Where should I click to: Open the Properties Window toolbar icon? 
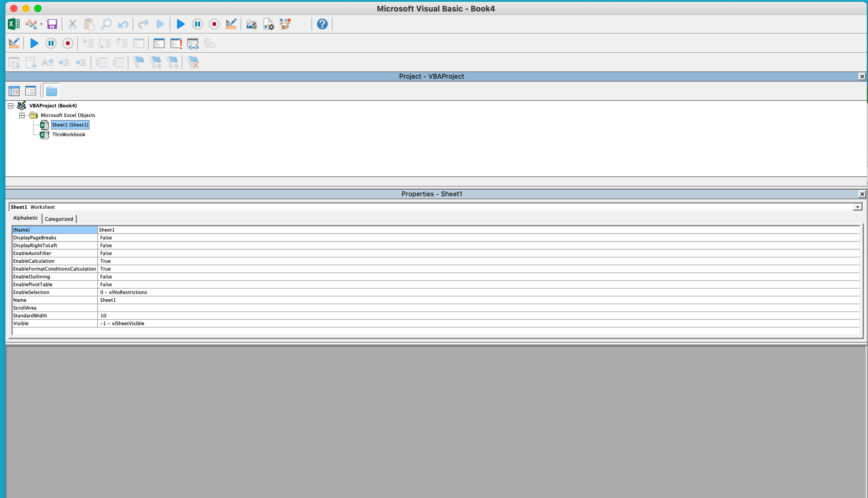(x=269, y=24)
